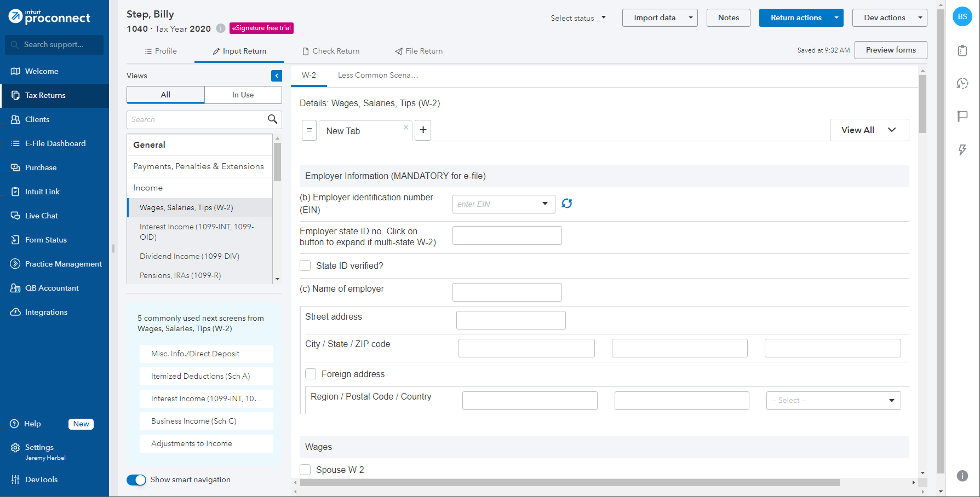This screenshot has width=980, height=497.
Task: Click the Form Status icon
Action: [15, 240]
